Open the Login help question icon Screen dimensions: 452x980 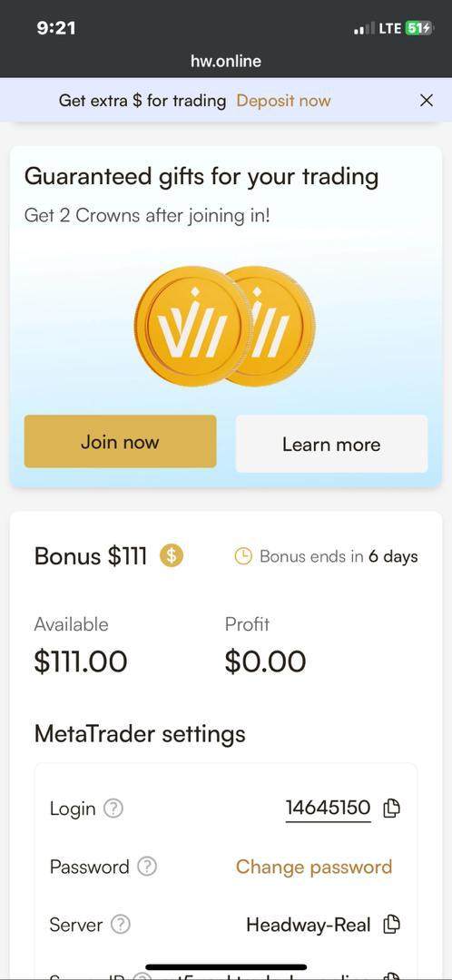[x=113, y=808]
